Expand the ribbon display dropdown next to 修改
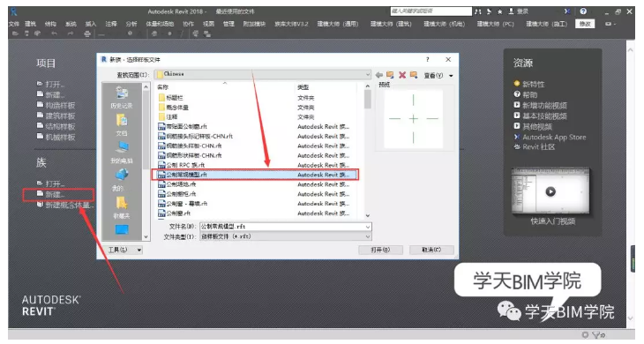The width and height of the screenshot is (644, 344). coord(610,24)
